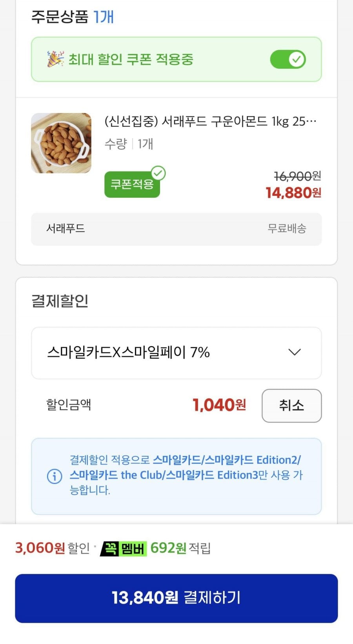Viewport: 353px width, 644px height.
Task: Open the 서래푸드 구운아몬드 1kg product title
Action: coord(210,121)
